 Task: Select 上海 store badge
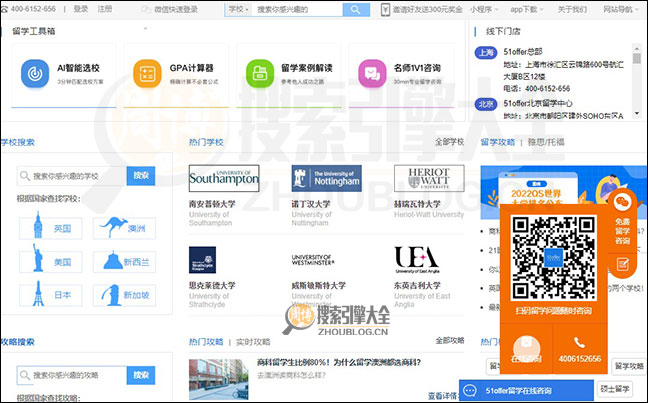point(486,52)
